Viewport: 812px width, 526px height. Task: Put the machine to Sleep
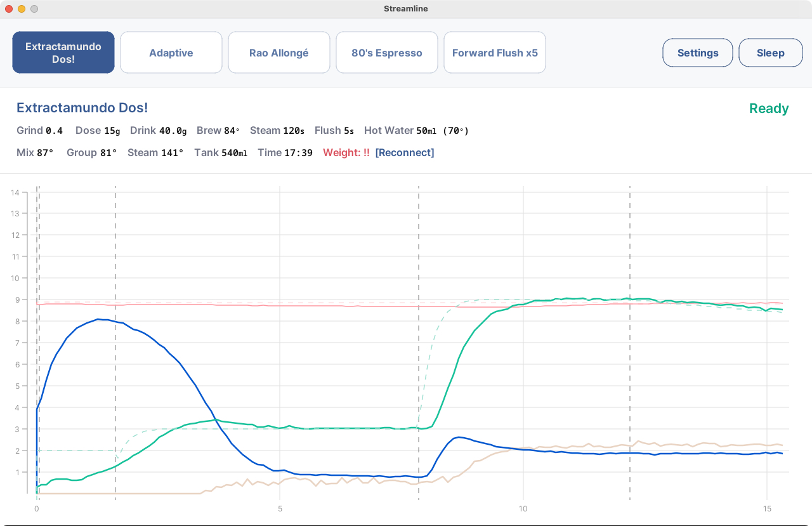click(771, 53)
